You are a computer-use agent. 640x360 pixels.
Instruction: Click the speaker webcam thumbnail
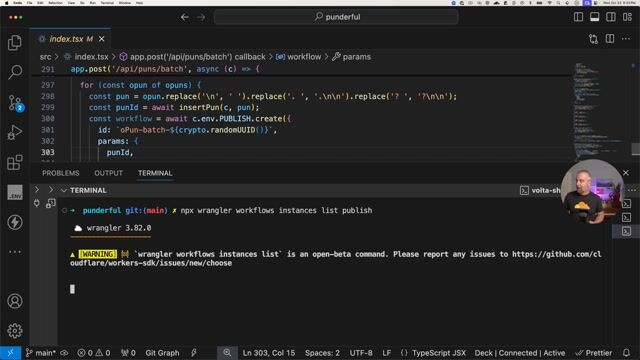point(593,191)
